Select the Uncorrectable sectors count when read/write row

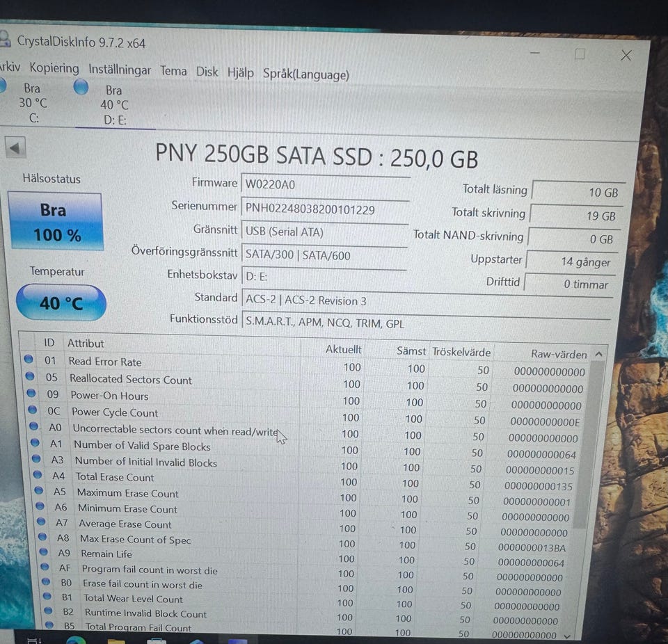pos(305,432)
